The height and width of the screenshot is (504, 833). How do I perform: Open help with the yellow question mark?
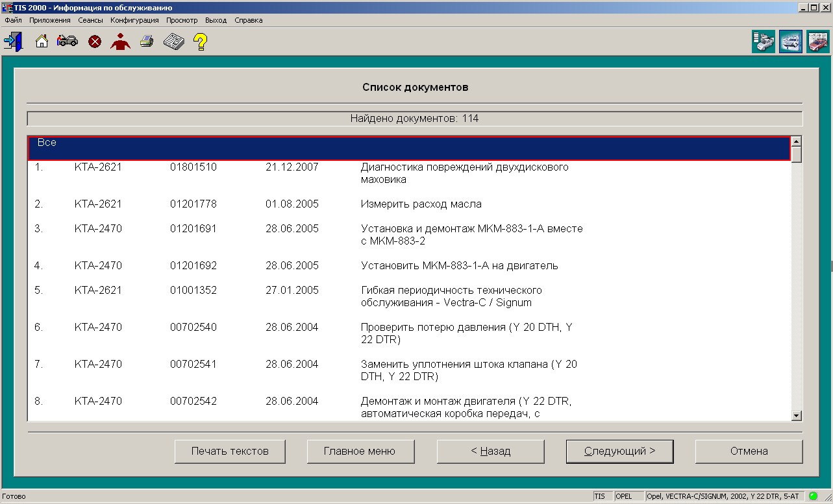coord(201,42)
